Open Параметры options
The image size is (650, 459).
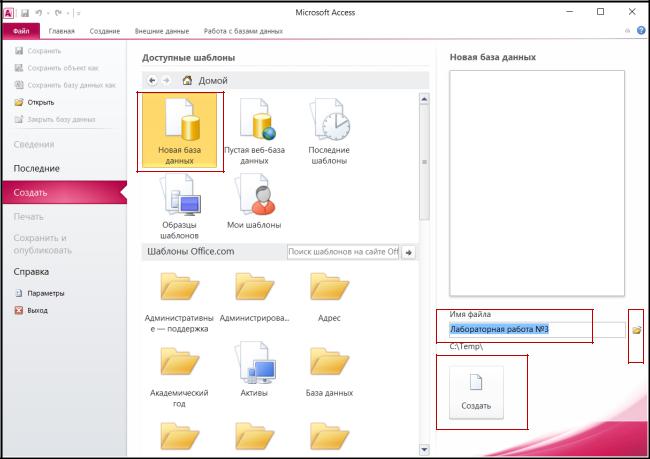[x=40, y=293]
